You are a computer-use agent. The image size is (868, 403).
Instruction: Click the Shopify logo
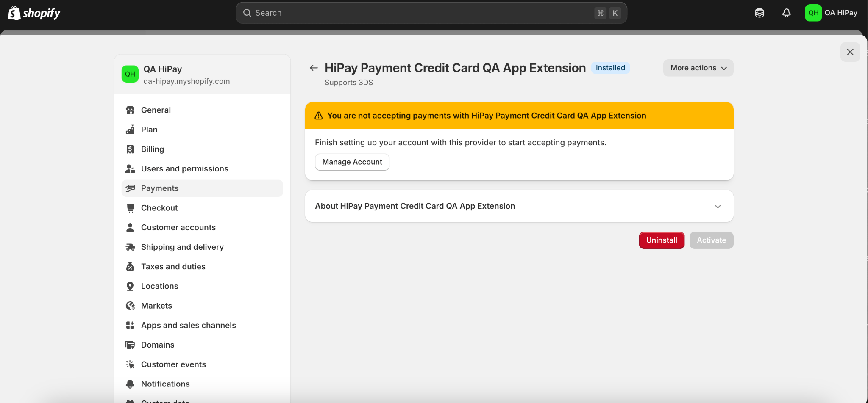click(34, 13)
